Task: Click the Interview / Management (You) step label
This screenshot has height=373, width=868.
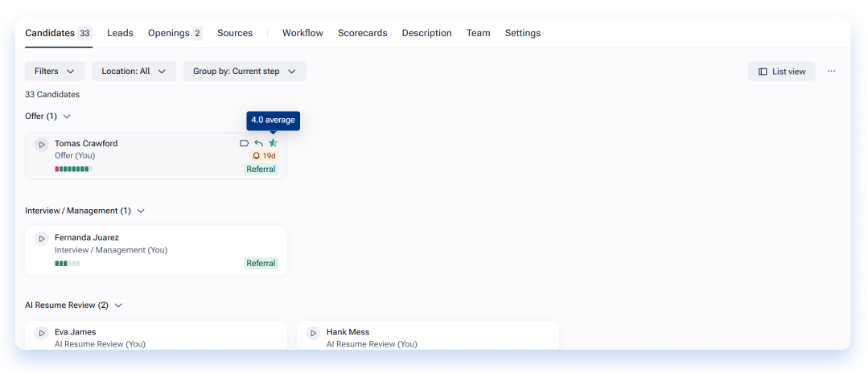Action: pos(111,250)
